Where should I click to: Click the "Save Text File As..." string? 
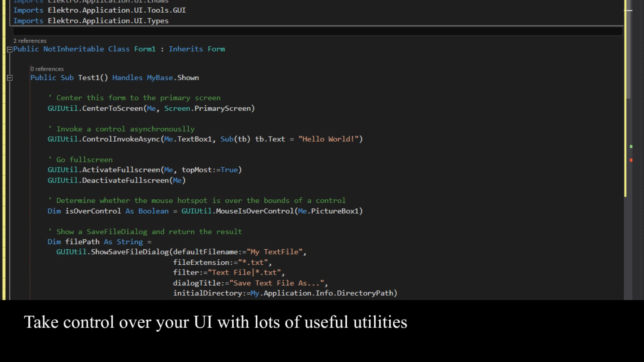(277, 283)
